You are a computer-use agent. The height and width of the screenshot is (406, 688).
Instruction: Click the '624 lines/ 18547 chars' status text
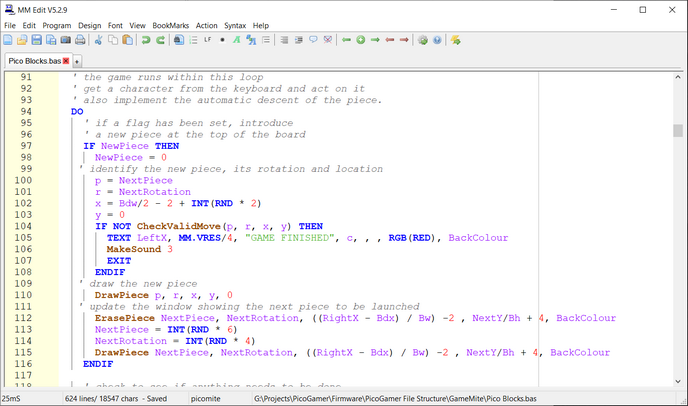[x=101, y=399]
